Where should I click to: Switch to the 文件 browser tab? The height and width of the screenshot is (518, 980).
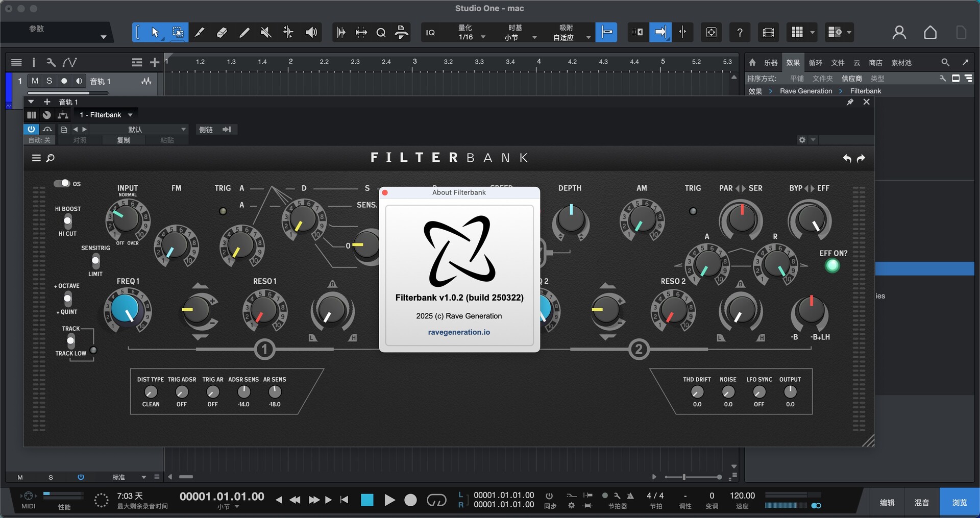tap(838, 63)
